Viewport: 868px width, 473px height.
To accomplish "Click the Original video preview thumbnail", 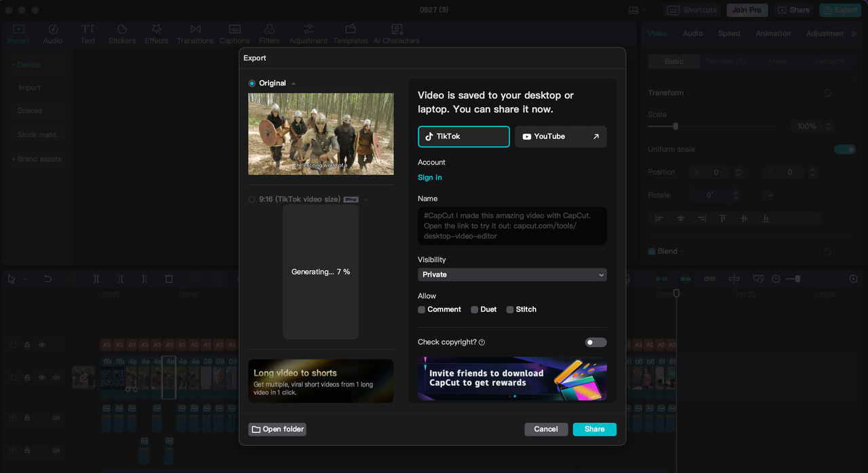I will (321, 134).
